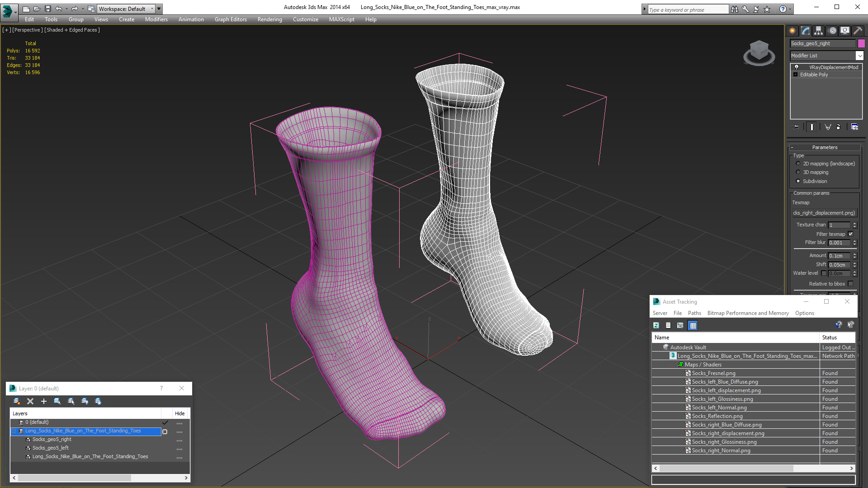
Task: Select Subdivision radio button
Action: pyautogui.click(x=798, y=181)
